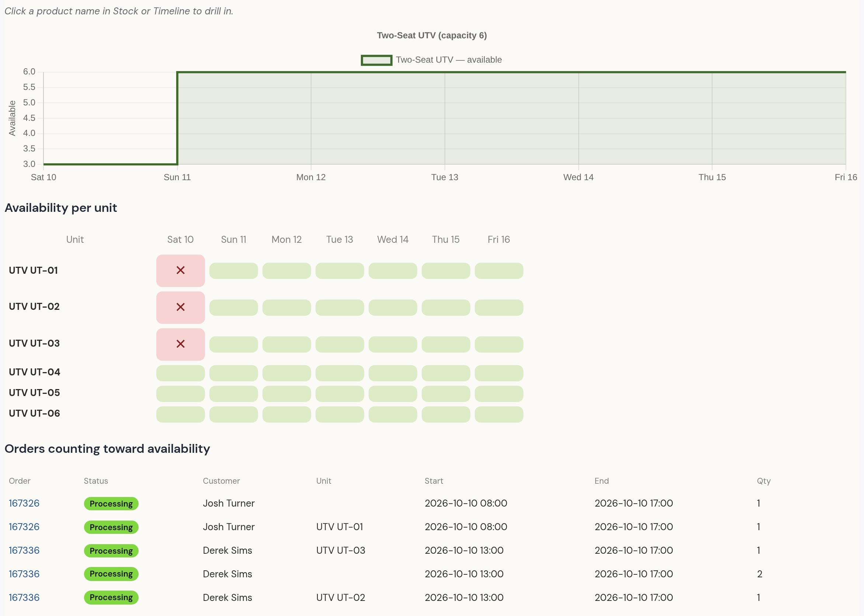Select the UTV UT-02 Wed 14 availability cell

393,308
